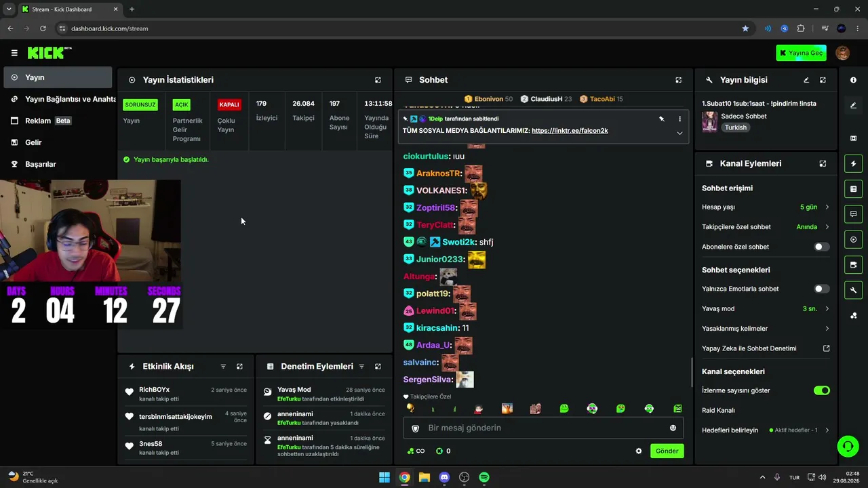Toggle Abonelere özel sohbet switch
The height and width of the screenshot is (488, 868).
pos(821,247)
